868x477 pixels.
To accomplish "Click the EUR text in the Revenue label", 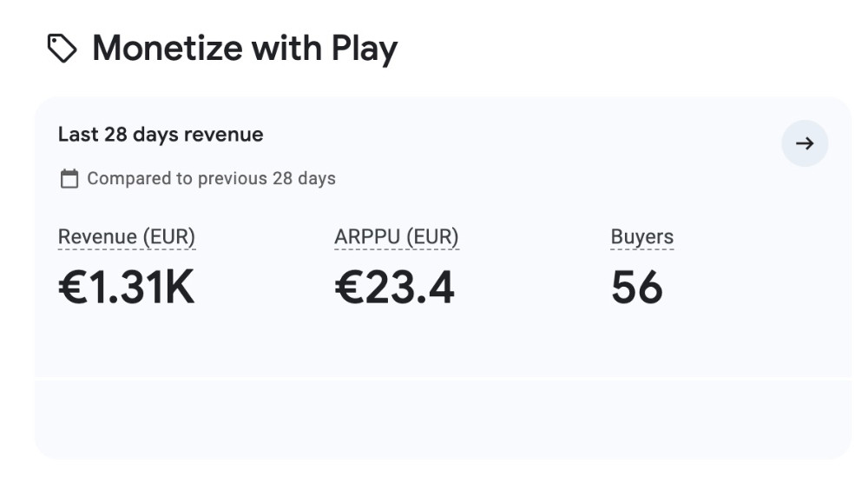I will tap(169, 237).
